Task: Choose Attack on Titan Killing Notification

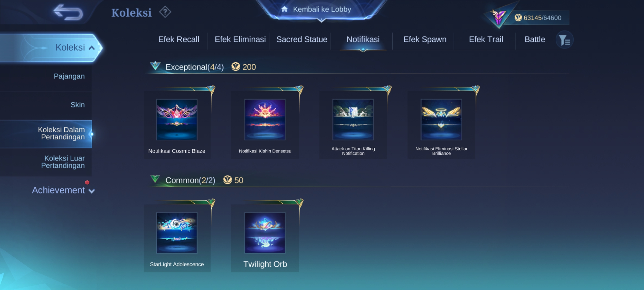Action: [353, 125]
